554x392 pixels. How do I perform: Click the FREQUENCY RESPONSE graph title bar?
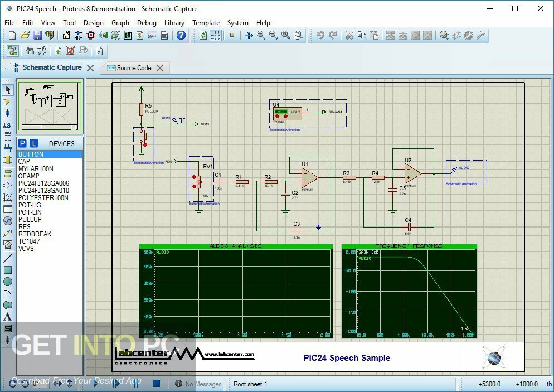[409, 246]
